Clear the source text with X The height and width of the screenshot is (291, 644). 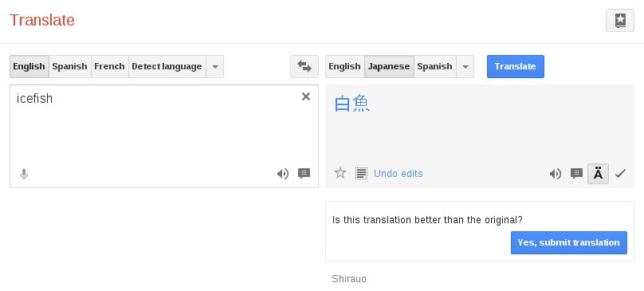point(306,96)
